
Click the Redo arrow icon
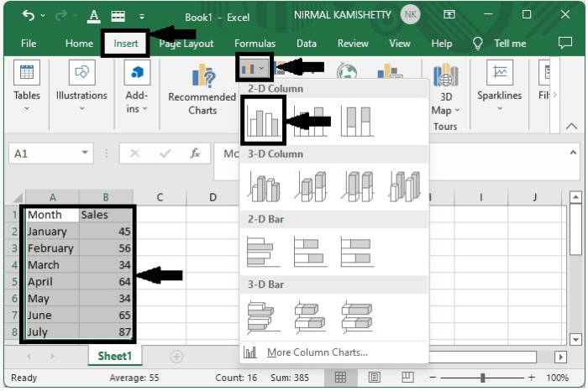click(60, 16)
